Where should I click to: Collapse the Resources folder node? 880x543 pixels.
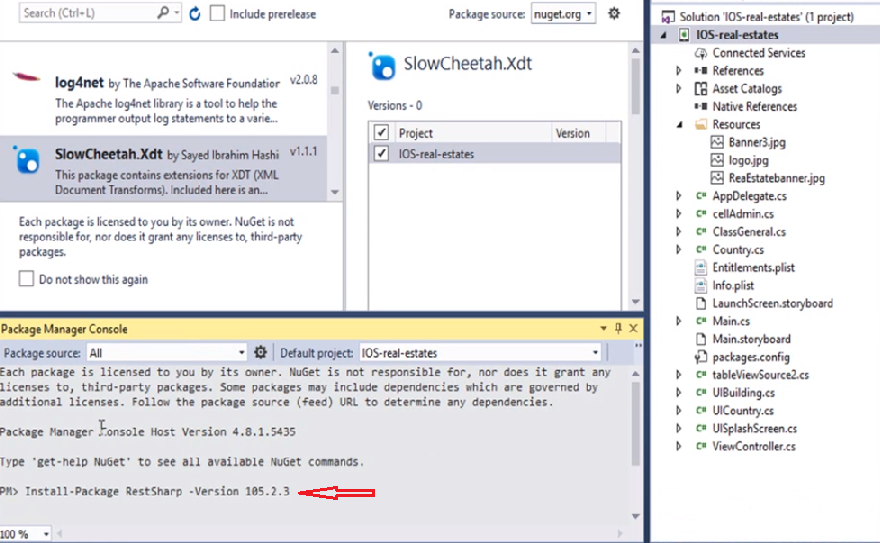pyautogui.click(x=680, y=125)
